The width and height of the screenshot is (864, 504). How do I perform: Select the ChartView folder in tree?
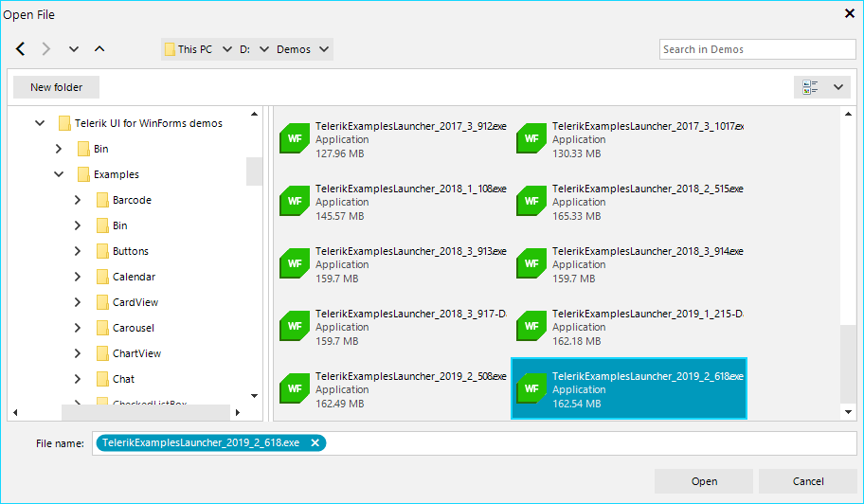pos(136,353)
